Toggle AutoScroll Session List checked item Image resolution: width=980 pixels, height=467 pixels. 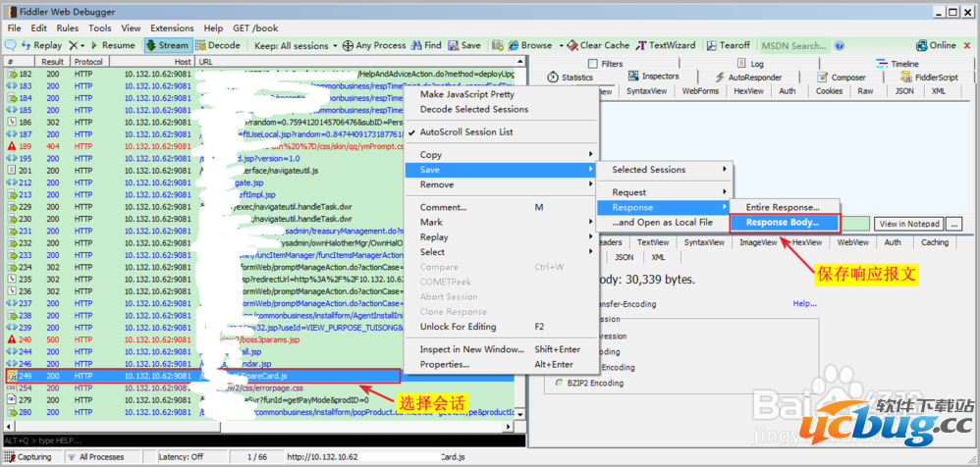point(465,131)
